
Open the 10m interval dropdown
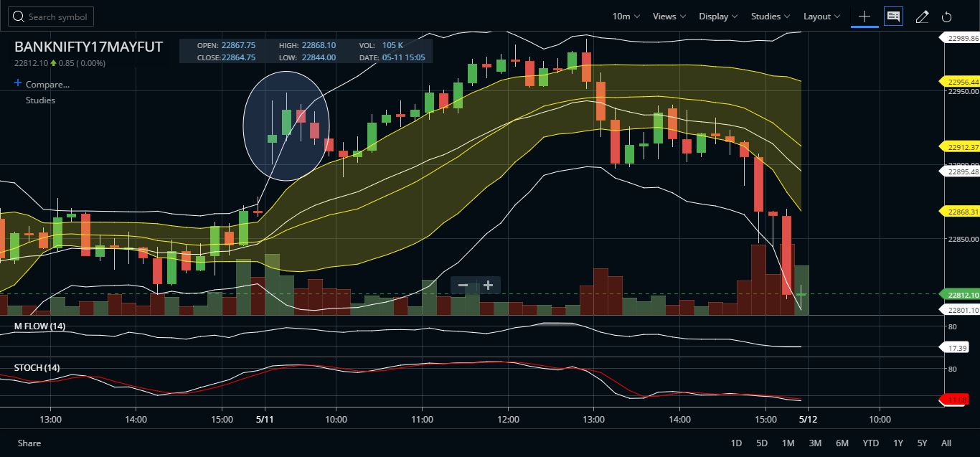click(x=626, y=17)
